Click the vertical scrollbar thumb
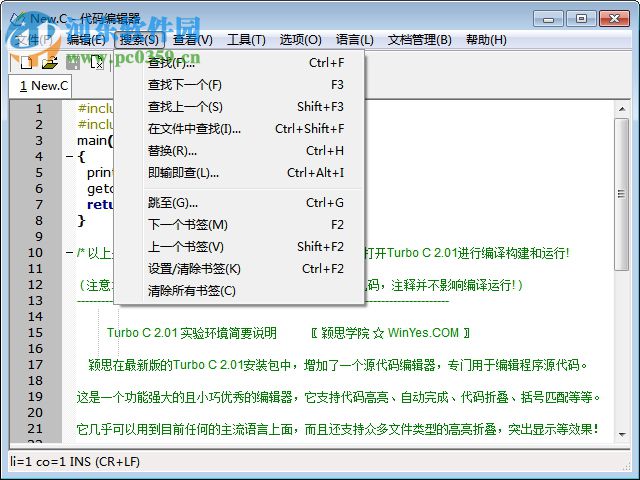Screen dimensions: 640x480 (622, 194)
